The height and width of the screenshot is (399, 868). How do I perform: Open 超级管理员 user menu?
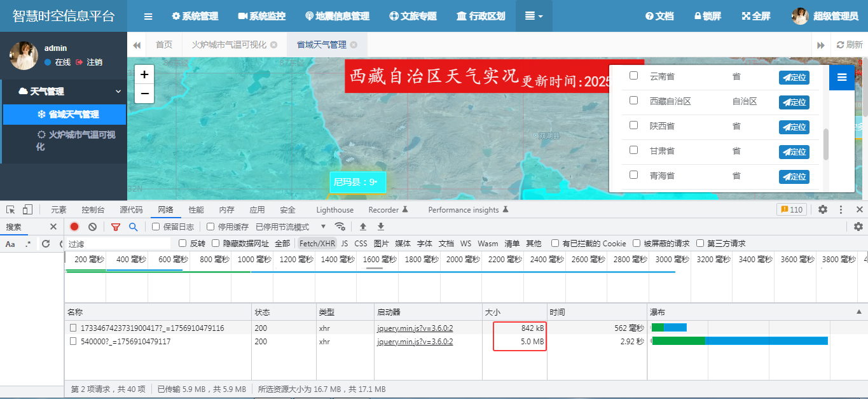(x=825, y=16)
